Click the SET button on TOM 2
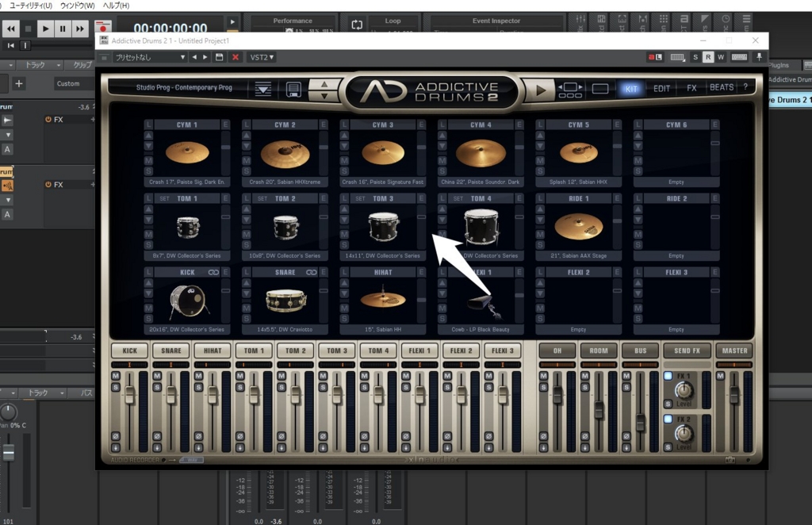This screenshot has width=812, height=525. point(262,199)
